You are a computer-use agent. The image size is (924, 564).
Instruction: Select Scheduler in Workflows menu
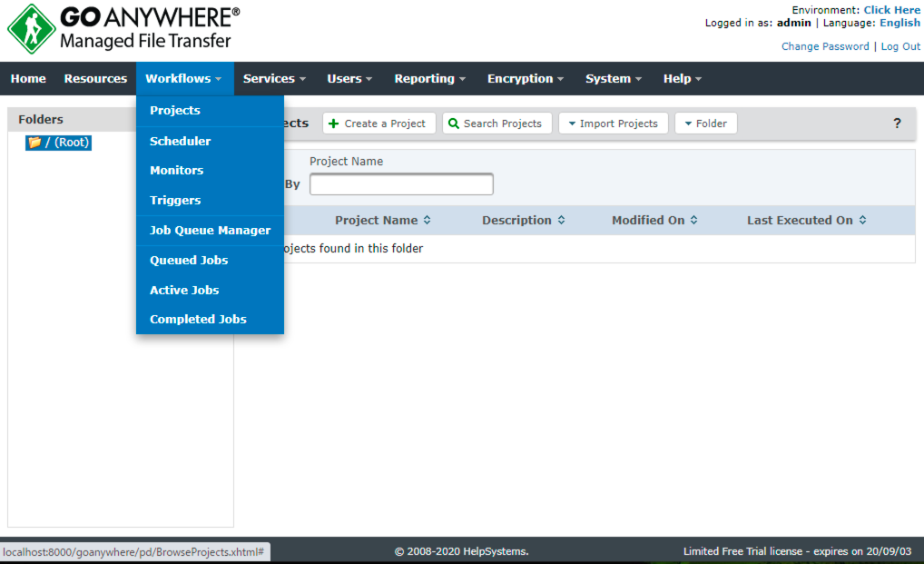(x=210, y=142)
